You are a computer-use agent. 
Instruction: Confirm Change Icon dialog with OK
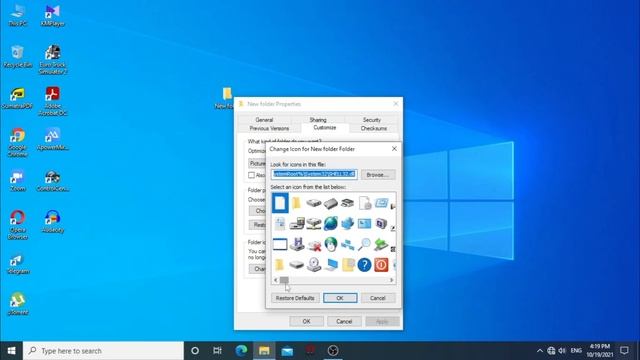(x=340, y=298)
